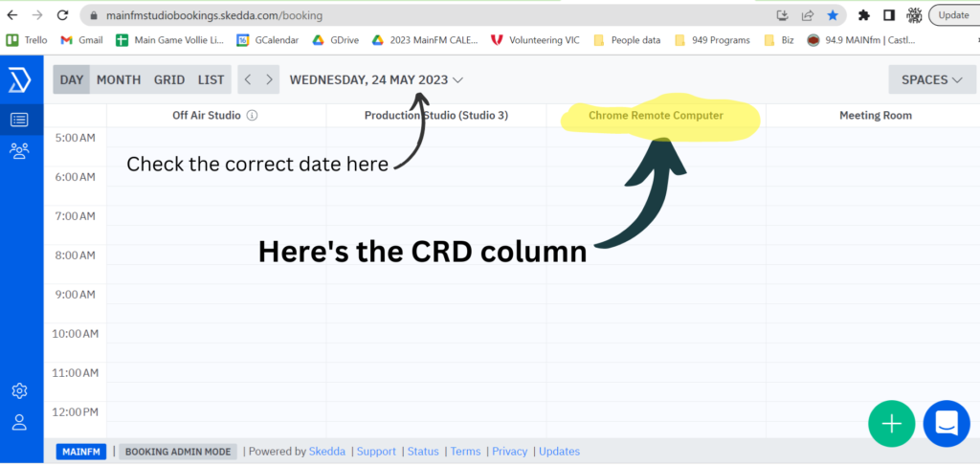
Task: Click the green plus add booking button
Action: [x=891, y=423]
